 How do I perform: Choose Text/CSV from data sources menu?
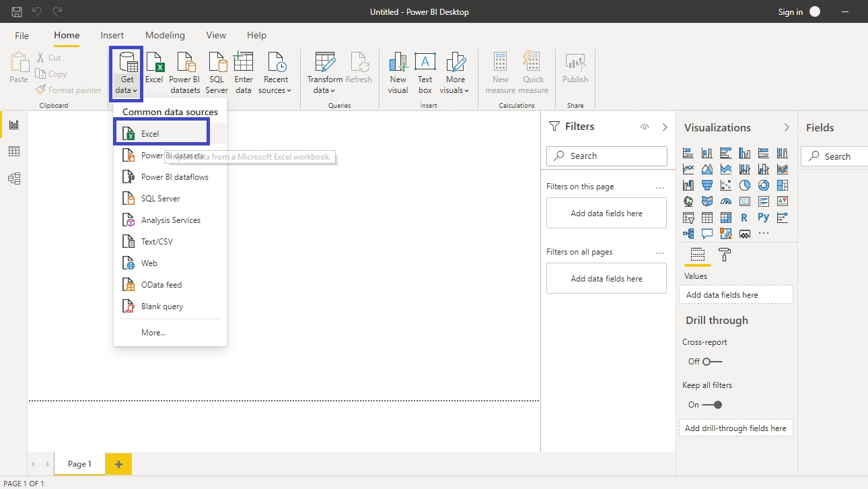157,242
